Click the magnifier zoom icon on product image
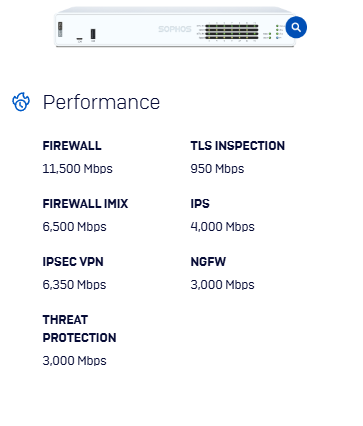Viewport: 363px width, 426px height. tap(296, 27)
